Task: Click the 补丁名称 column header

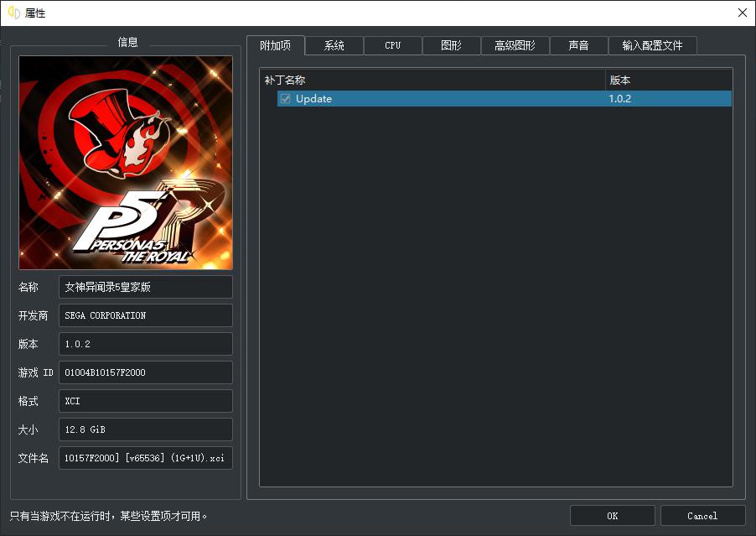Action: pos(432,80)
